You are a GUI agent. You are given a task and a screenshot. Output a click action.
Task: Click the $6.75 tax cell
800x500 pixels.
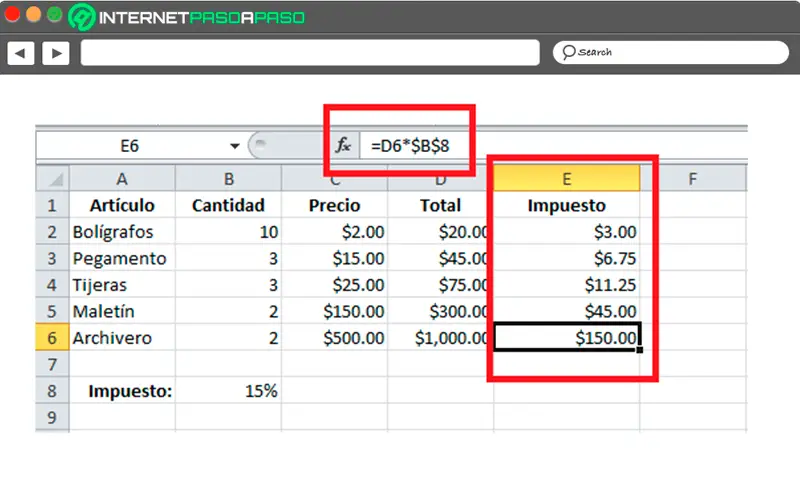pos(566,258)
